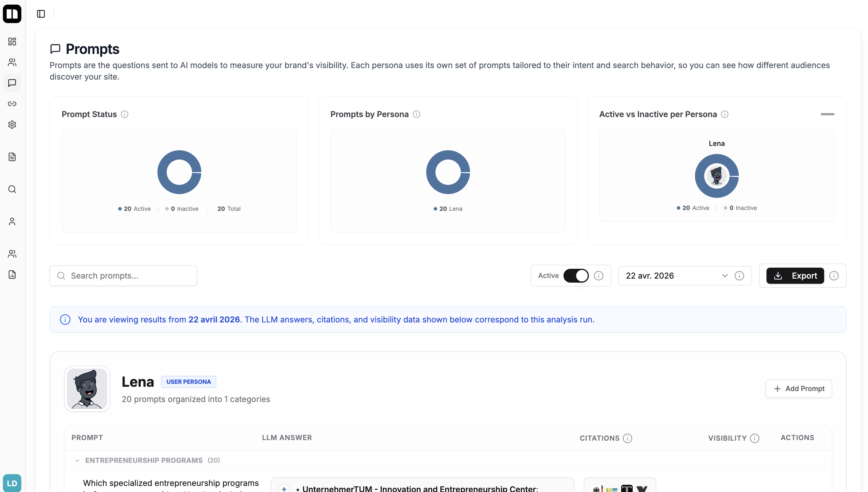
Task: Click the Search prompts field
Action: tap(123, 276)
